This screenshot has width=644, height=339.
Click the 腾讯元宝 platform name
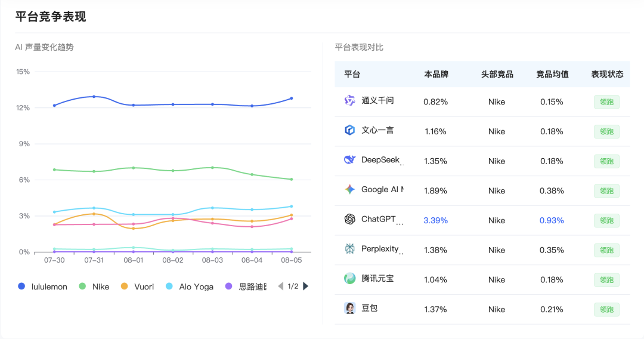(x=377, y=279)
